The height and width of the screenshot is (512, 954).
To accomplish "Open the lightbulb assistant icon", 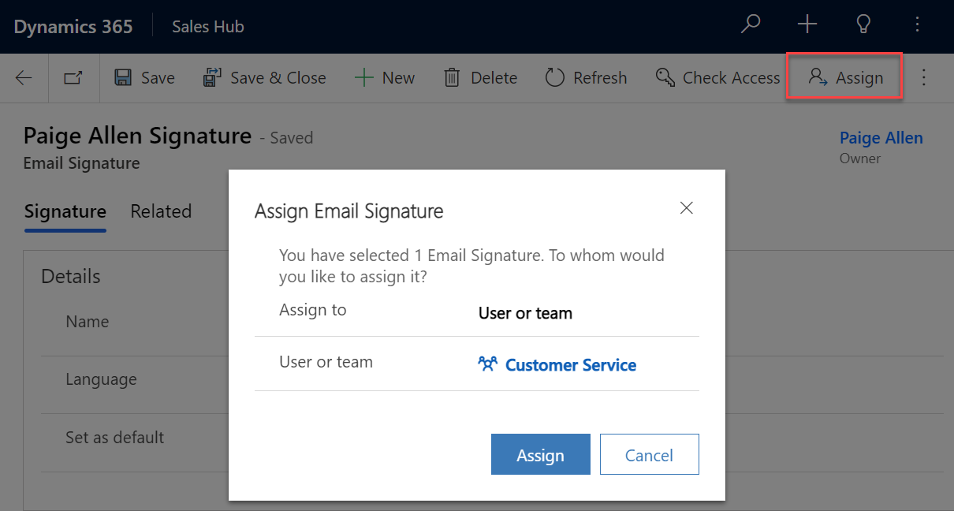I will pyautogui.click(x=863, y=25).
